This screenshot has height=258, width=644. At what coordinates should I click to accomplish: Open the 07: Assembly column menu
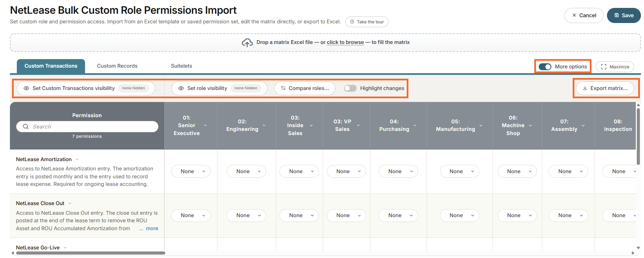583,125
